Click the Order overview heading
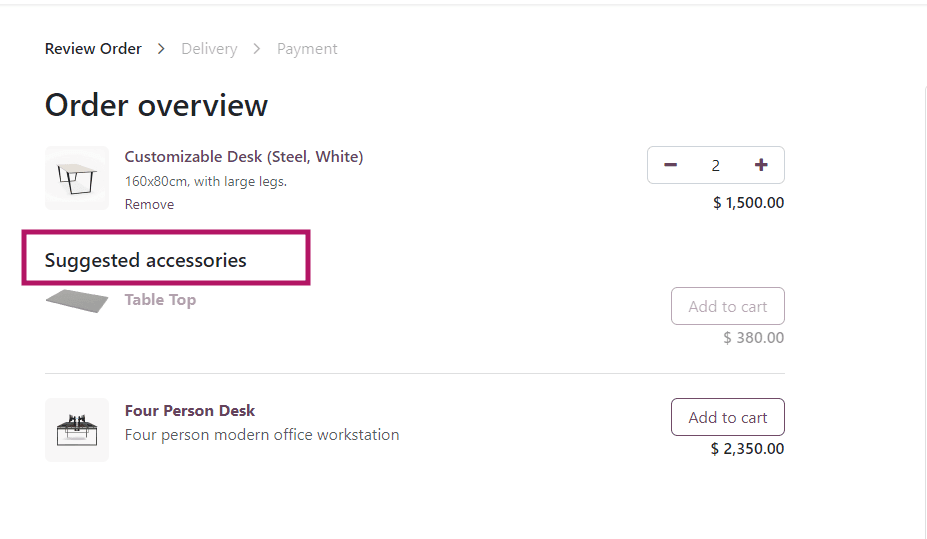 (156, 106)
